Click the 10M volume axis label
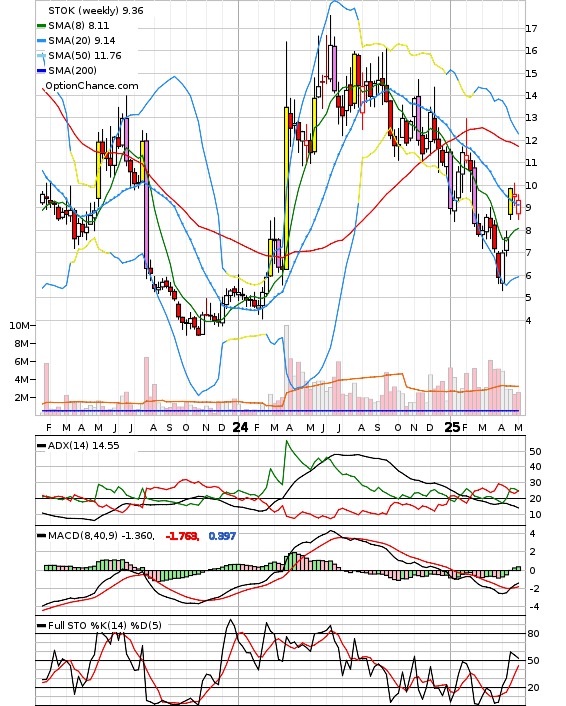The width and height of the screenshot is (566, 706). [x=19, y=325]
